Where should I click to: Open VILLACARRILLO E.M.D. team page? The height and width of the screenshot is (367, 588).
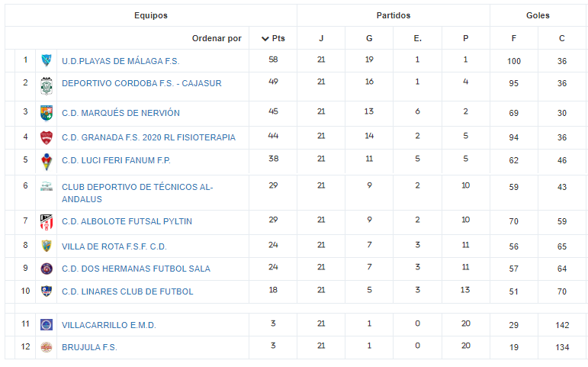[x=109, y=325]
